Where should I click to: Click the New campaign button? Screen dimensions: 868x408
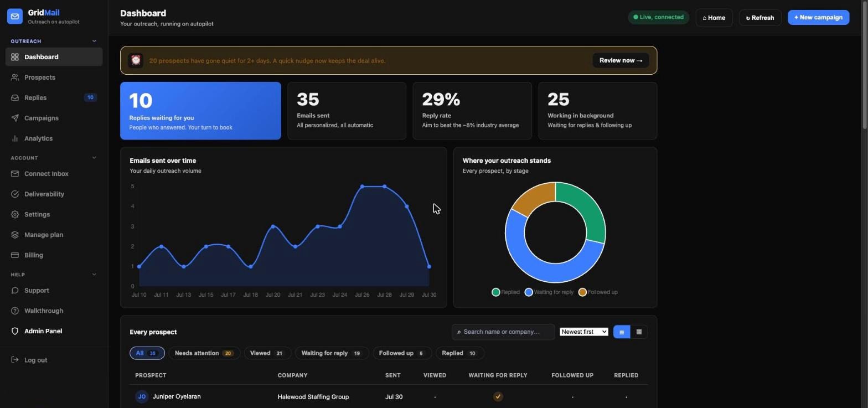point(818,17)
